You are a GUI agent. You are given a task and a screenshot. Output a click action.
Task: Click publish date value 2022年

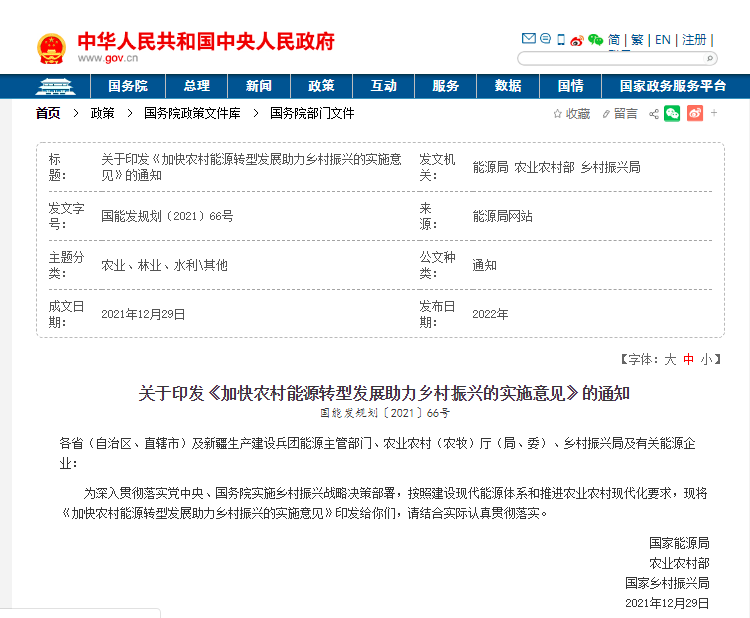click(490, 314)
